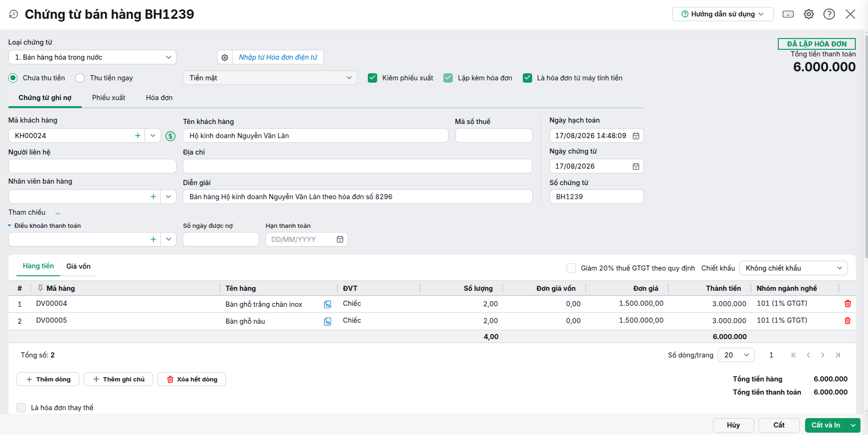Open customer debt dollar icon
Screen dimensions: 868x435
click(x=170, y=136)
